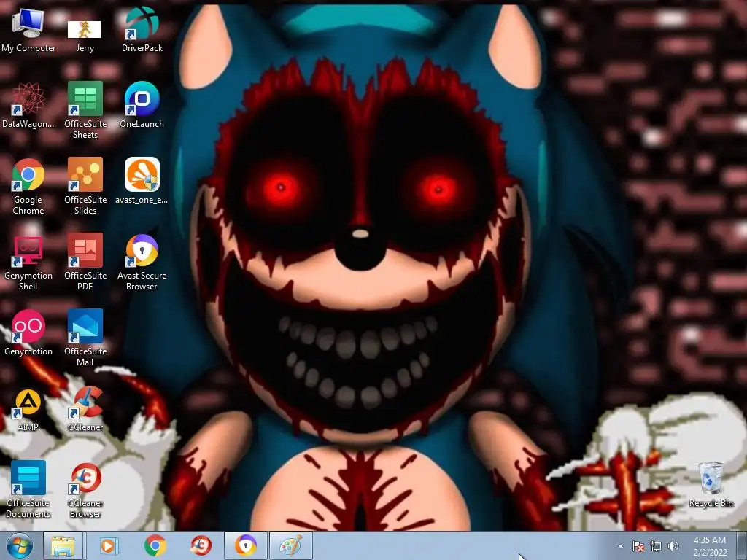Open CCleaner Browser from taskbar

click(x=201, y=545)
